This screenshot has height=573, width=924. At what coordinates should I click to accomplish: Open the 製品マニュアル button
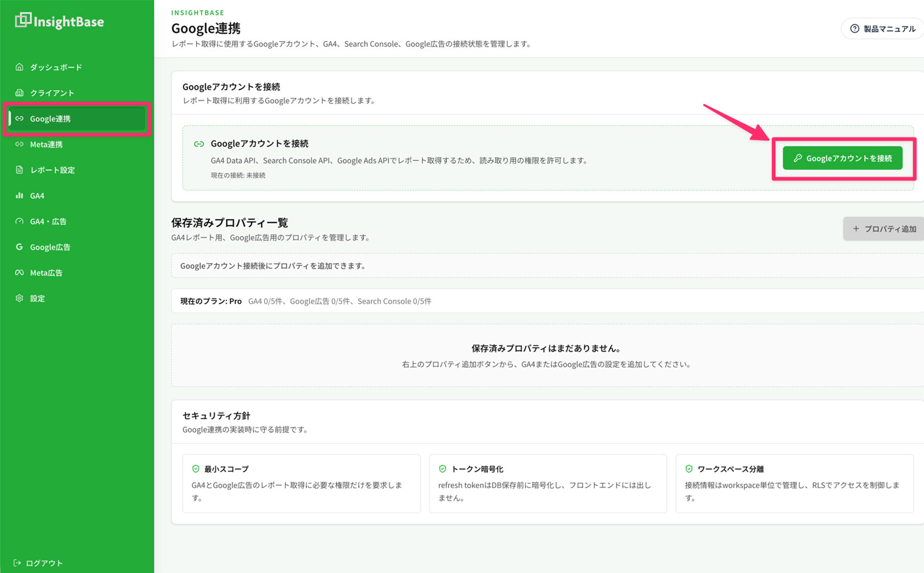coord(882,28)
